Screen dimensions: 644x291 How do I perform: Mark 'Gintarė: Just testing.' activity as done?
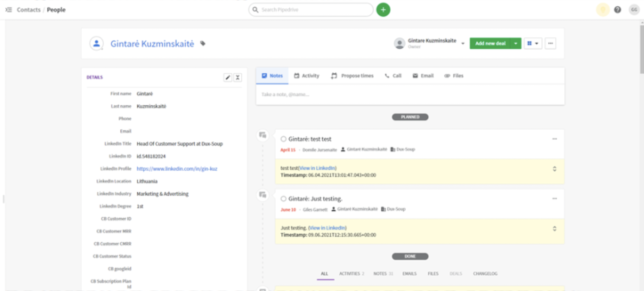coord(283,199)
